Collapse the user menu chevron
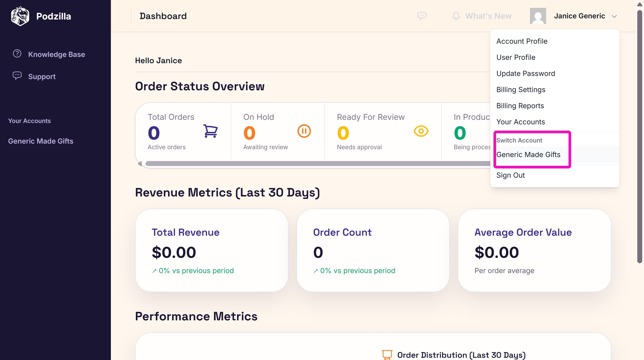This screenshot has height=360, width=644. coord(614,17)
